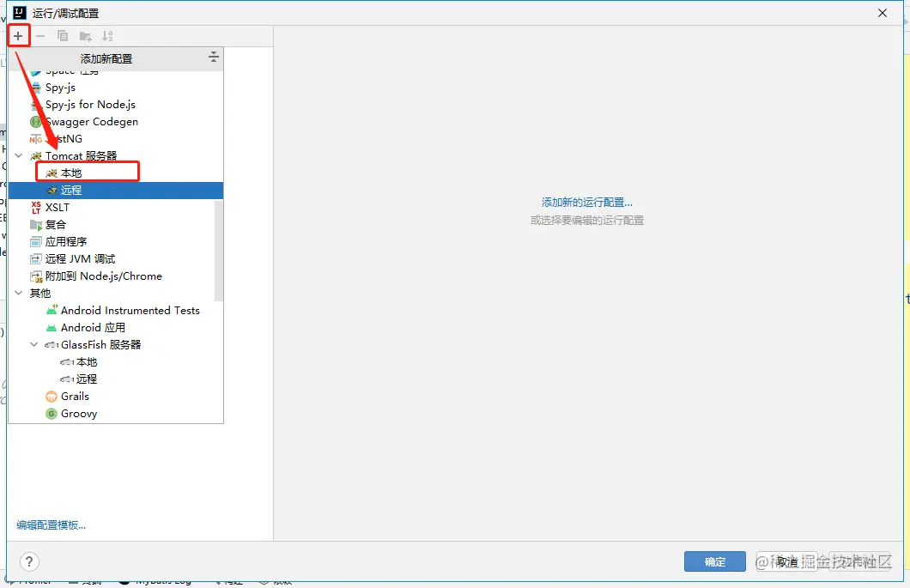Image resolution: width=910 pixels, height=588 pixels.
Task: Click the GlassFish 服务器 label
Action: [101, 345]
